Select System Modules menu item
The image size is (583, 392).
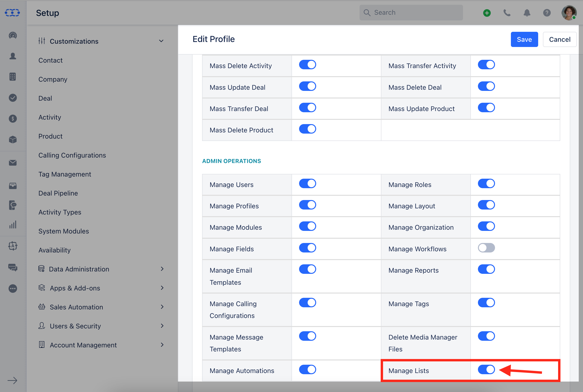tap(64, 231)
